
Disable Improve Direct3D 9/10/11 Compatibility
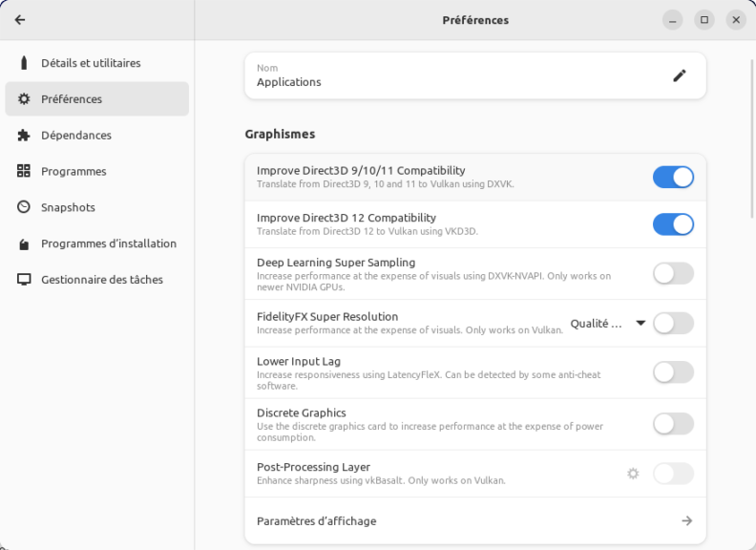click(x=673, y=177)
